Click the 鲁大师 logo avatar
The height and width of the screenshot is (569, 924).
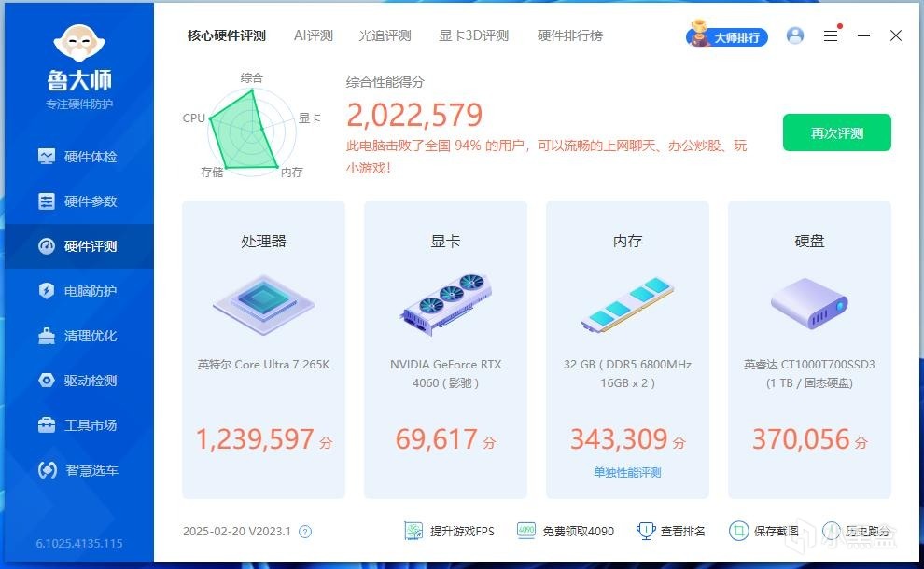click(79, 43)
